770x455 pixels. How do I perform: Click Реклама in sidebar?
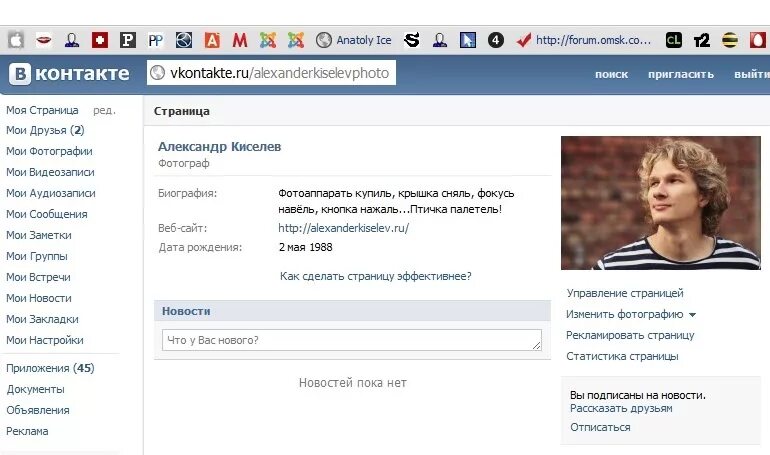tap(27, 431)
